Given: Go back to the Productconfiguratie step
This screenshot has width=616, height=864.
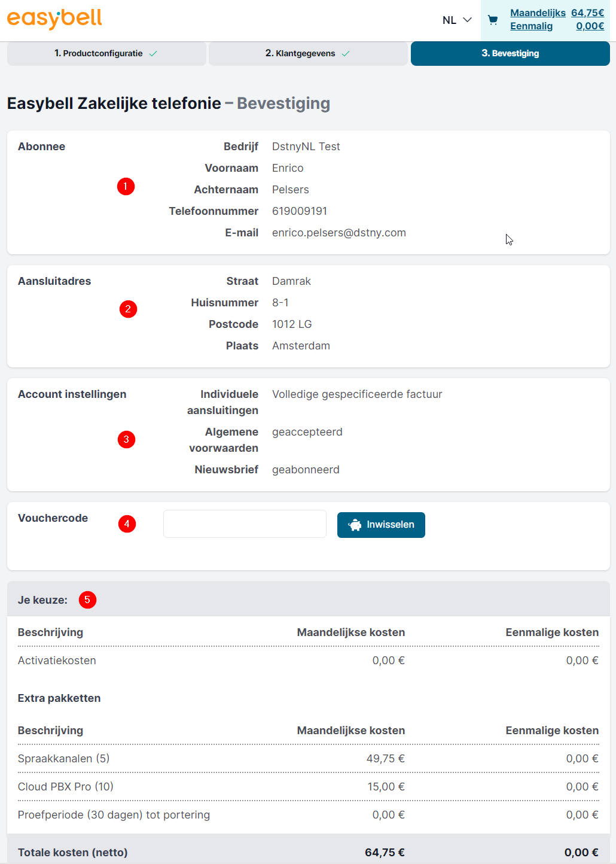Looking at the screenshot, I should [x=99, y=53].
